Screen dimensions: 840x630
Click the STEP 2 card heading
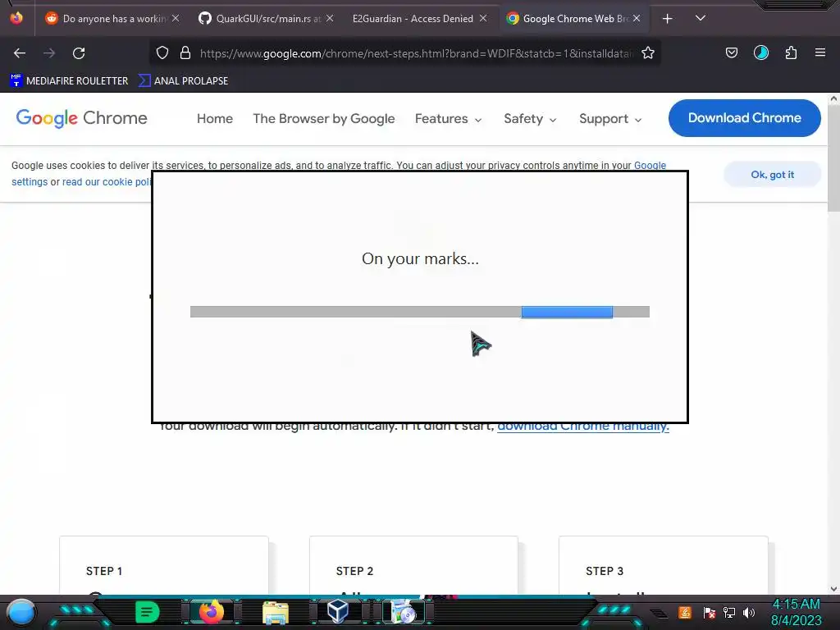tap(354, 571)
